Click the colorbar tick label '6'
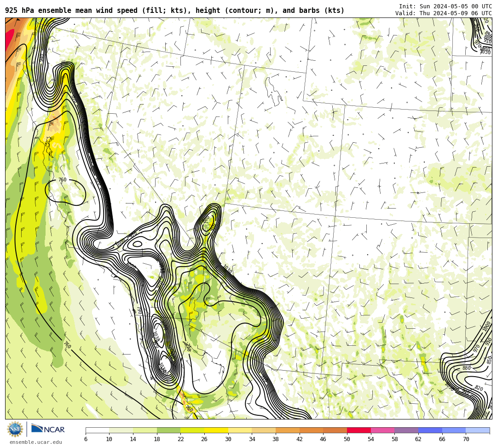Image resolution: width=497 pixels, height=448 pixels. point(86,439)
